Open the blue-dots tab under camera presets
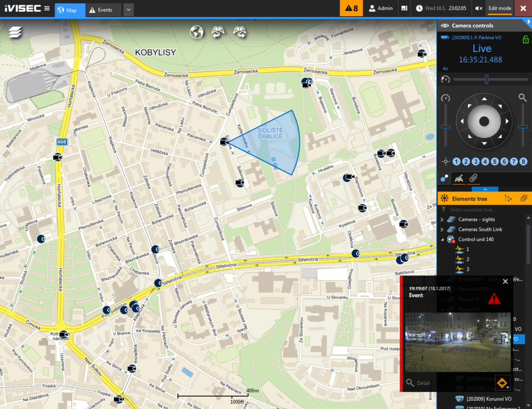Screen dimensions: 532x409 pyautogui.click(x=444, y=178)
